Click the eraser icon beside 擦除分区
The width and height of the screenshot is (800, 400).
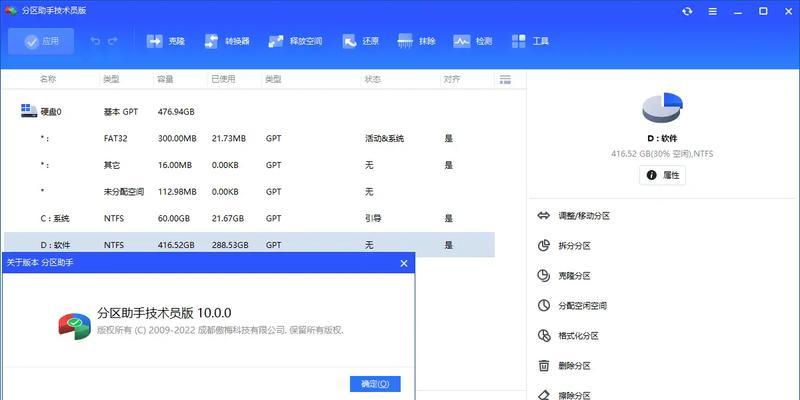(544, 394)
